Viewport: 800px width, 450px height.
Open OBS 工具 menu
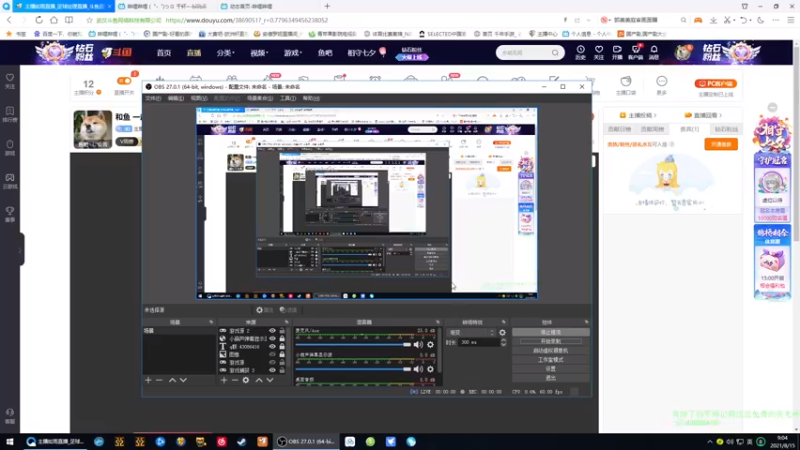[x=288, y=98]
